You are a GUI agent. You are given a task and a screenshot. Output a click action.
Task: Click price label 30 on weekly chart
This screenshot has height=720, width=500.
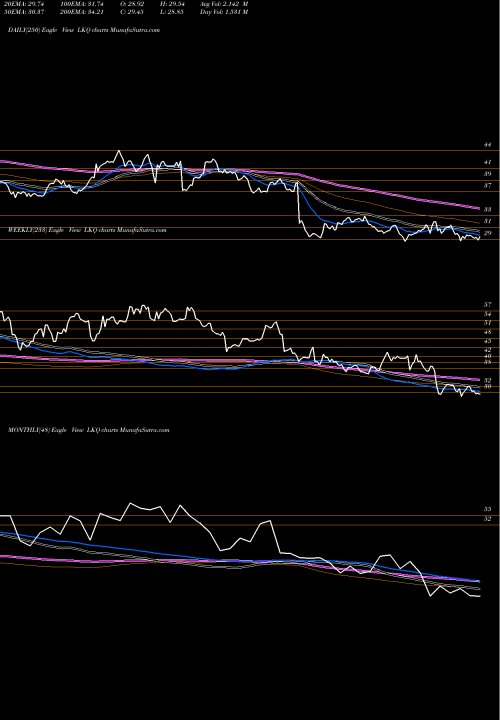point(488,386)
